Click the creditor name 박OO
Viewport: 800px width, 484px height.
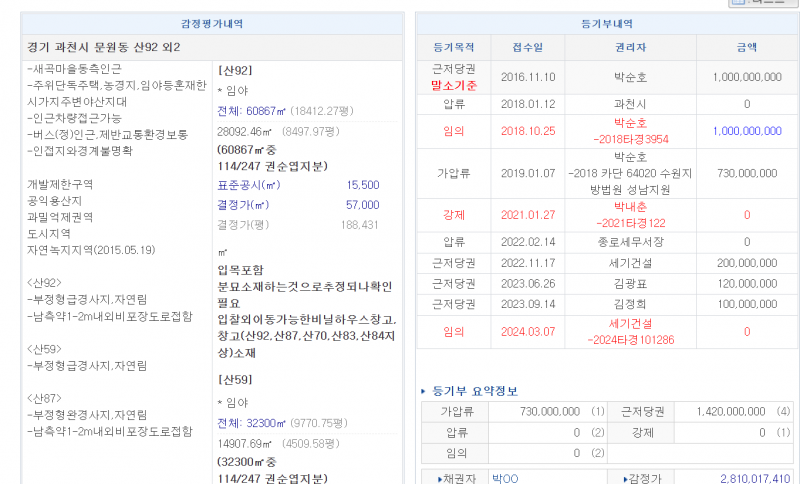(x=505, y=478)
